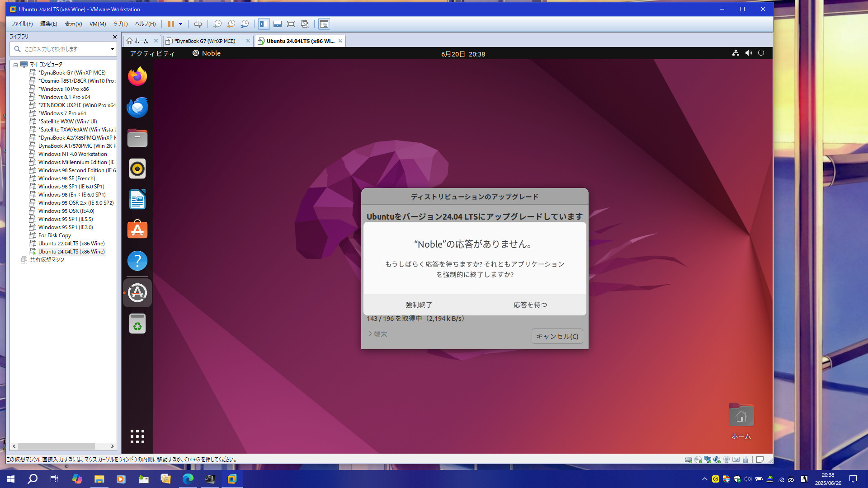The width and height of the screenshot is (868, 488).
Task: Open Rhythmbox from the dock
Action: [x=137, y=169]
